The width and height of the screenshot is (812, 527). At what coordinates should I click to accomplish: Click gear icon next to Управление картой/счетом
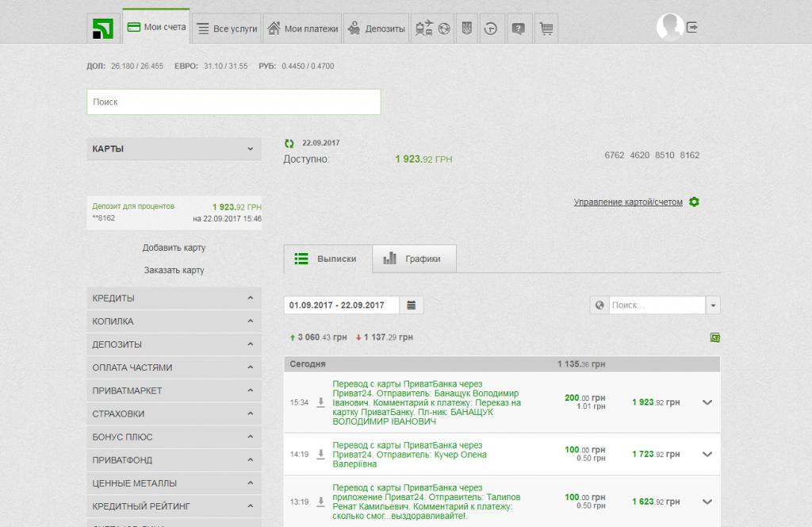coord(694,202)
